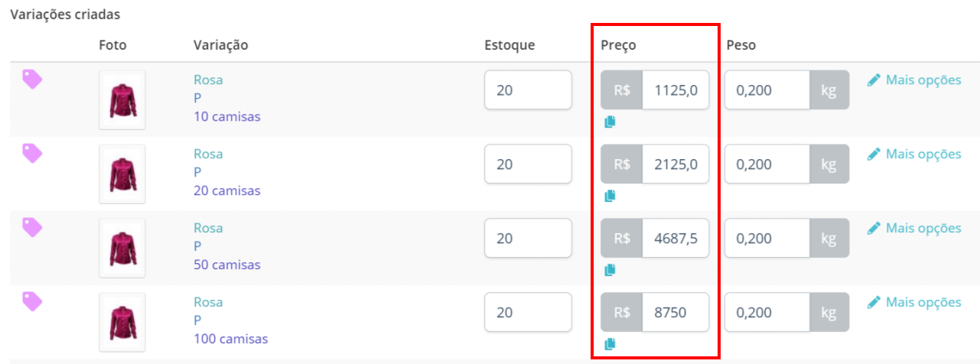Select the shirt thumbnail of 100 camisas row
The image size is (980, 364).
click(x=122, y=323)
